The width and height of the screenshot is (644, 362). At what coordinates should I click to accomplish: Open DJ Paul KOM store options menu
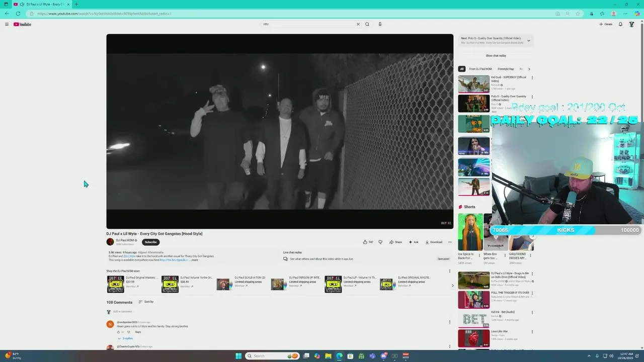pos(450,271)
